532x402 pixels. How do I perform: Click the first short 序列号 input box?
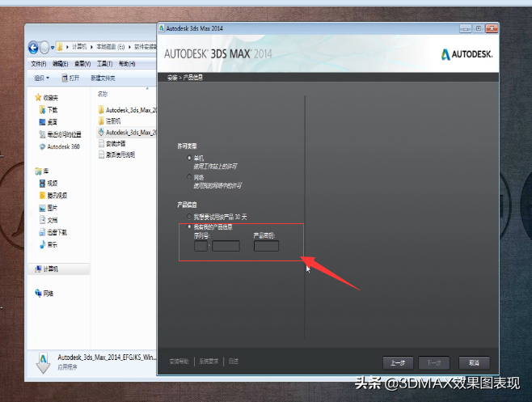click(x=201, y=246)
